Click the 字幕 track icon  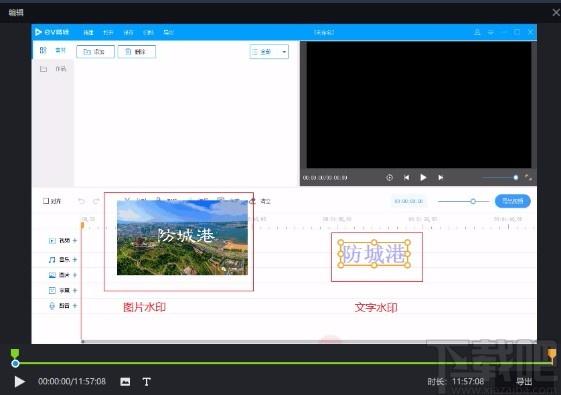point(52,290)
